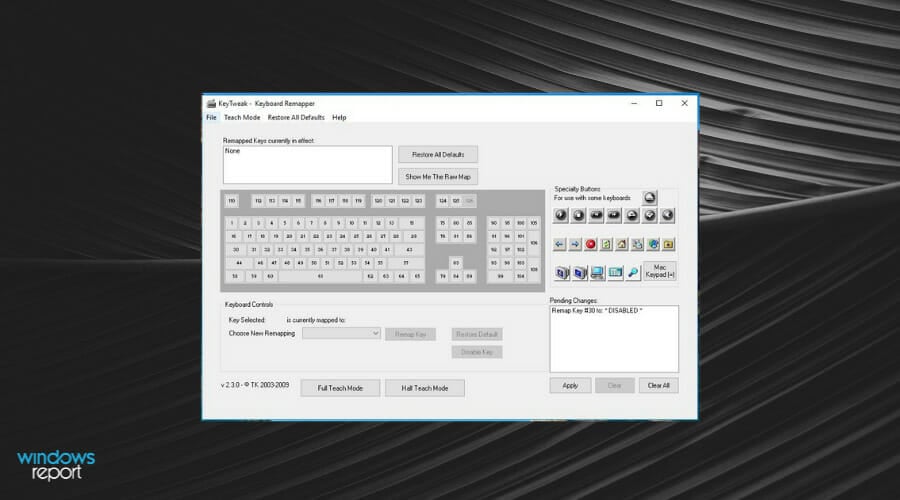This screenshot has height=500, width=900.
Task: Click the Stop media specialty button (square)
Action: tap(578, 215)
